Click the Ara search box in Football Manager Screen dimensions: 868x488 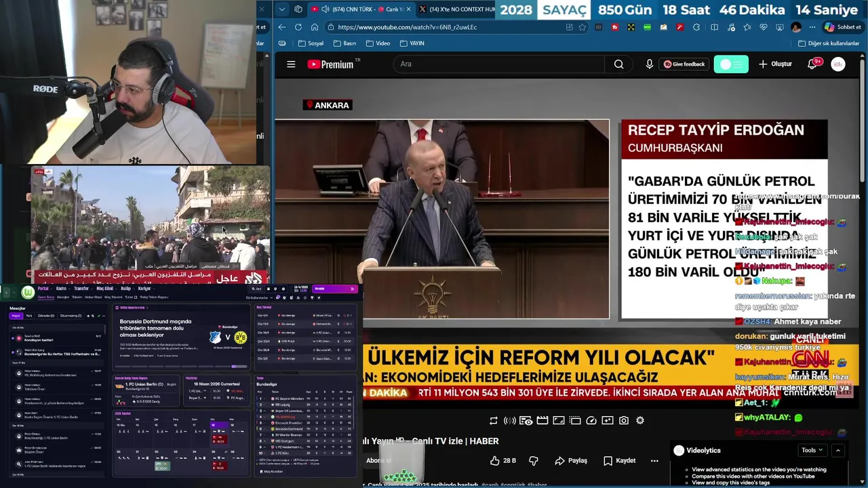click(x=257, y=289)
